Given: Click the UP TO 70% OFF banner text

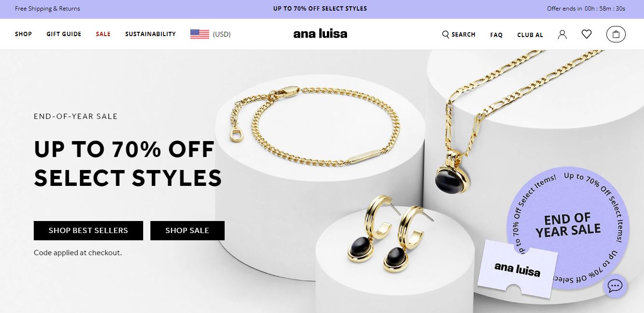Looking at the screenshot, I should [x=320, y=9].
